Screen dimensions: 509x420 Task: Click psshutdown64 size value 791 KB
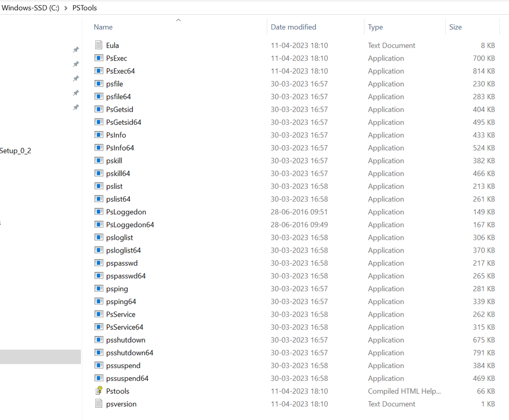point(484,352)
